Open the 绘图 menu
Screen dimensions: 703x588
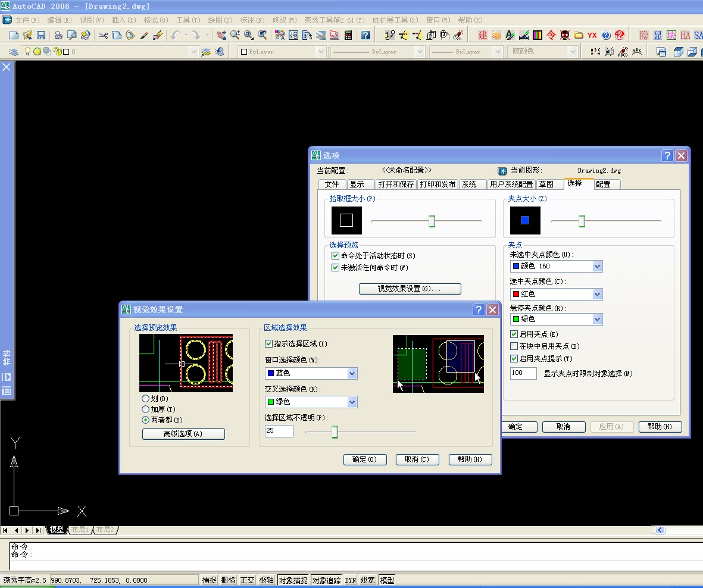[220, 20]
